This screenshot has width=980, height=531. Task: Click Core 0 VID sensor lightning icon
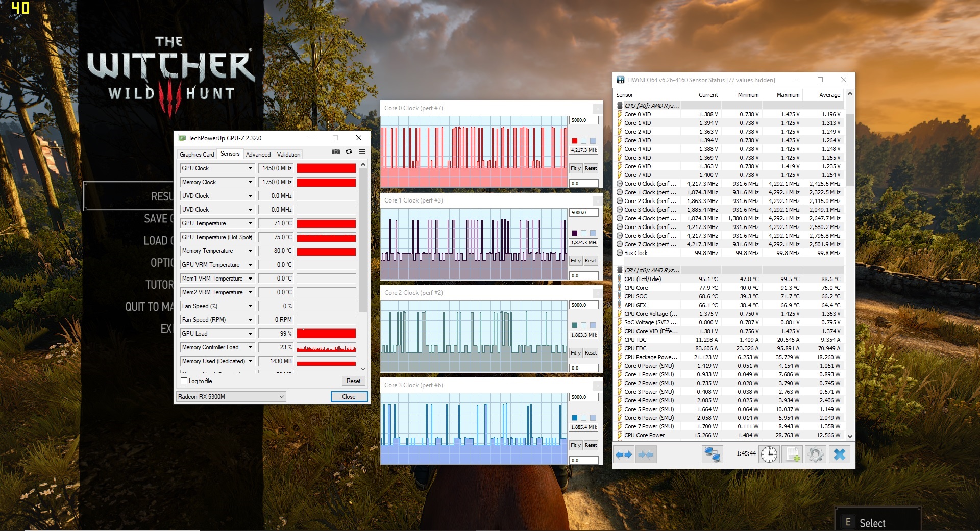[620, 114]
